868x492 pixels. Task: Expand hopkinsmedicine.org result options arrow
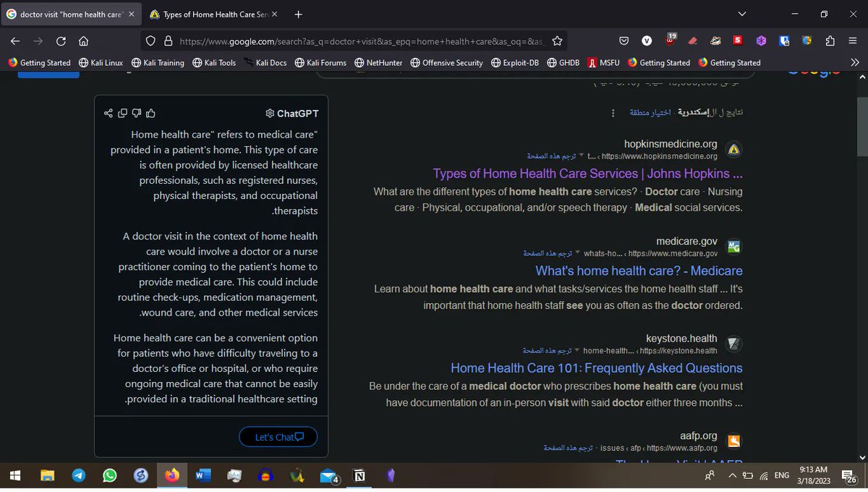[581, 156]
